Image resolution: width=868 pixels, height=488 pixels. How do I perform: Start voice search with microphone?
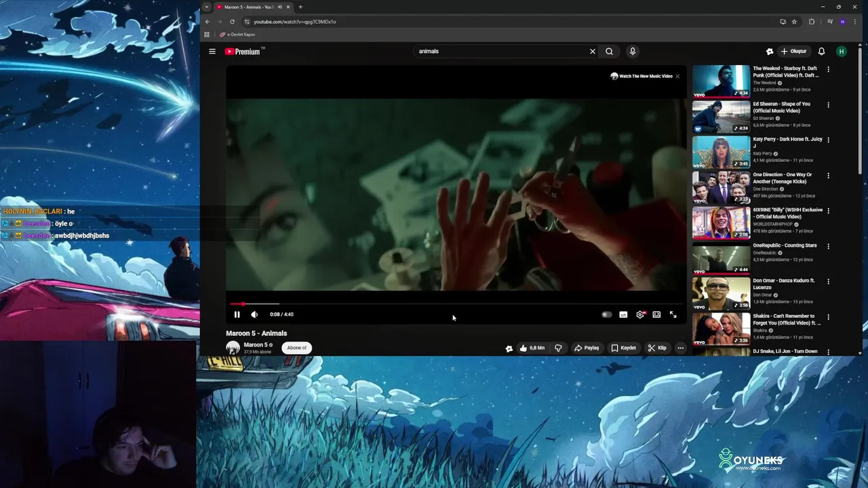coord(632,52)
